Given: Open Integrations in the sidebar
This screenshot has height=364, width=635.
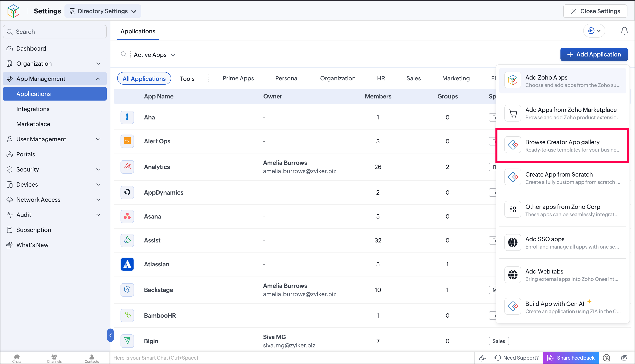Looking at the screenshot, I should click(55, 109).
